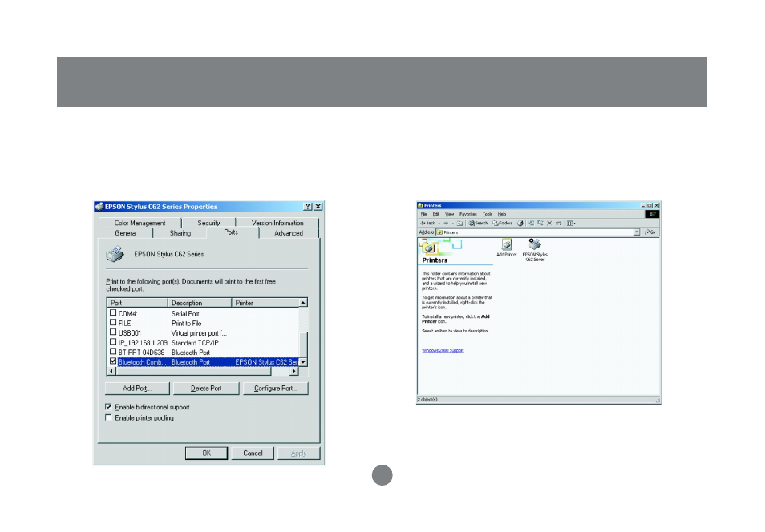Image resolution: width=765 pixels, height=532 pixels.
Task: Check the USB001 port checkbox
Action: [x=113, y=332]
